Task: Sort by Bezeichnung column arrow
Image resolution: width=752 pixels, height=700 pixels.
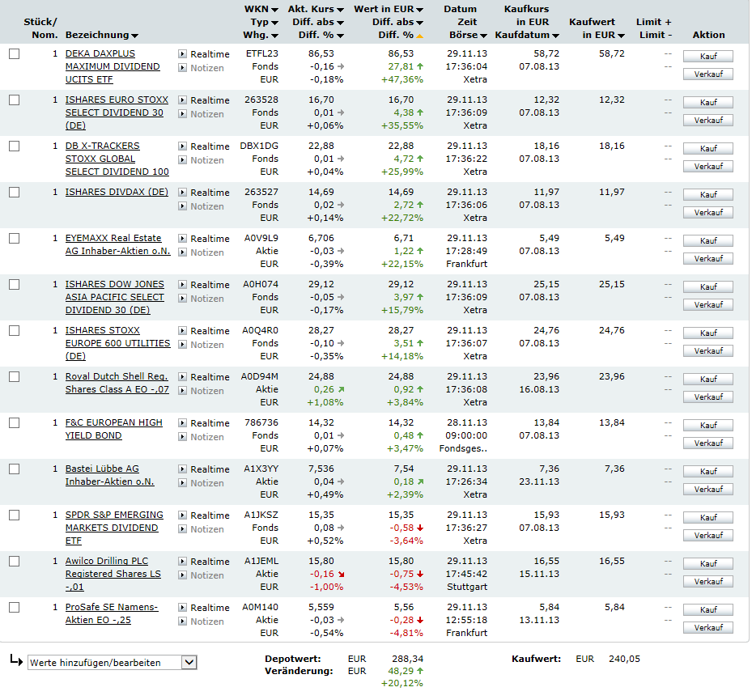Action: pos(134,36)
